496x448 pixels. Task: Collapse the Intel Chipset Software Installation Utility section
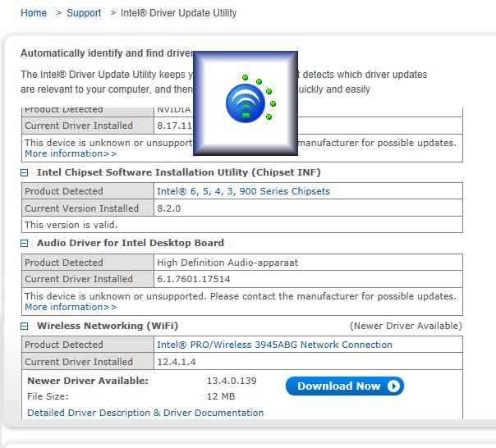coord(25,172)
